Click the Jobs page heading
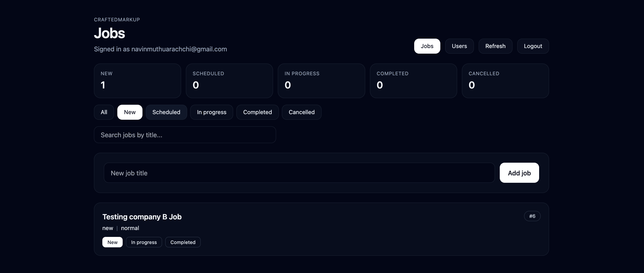The image size is (644, 273). (109, 33)
